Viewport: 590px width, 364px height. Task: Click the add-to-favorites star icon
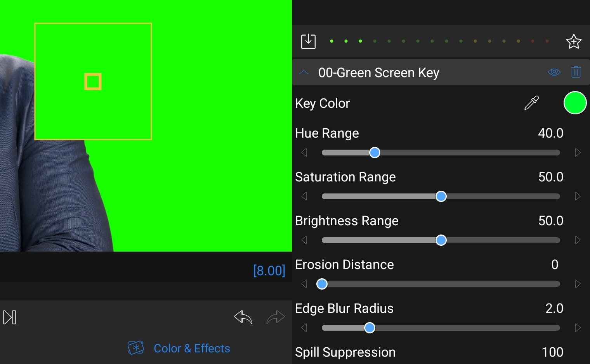coord(573,41)
